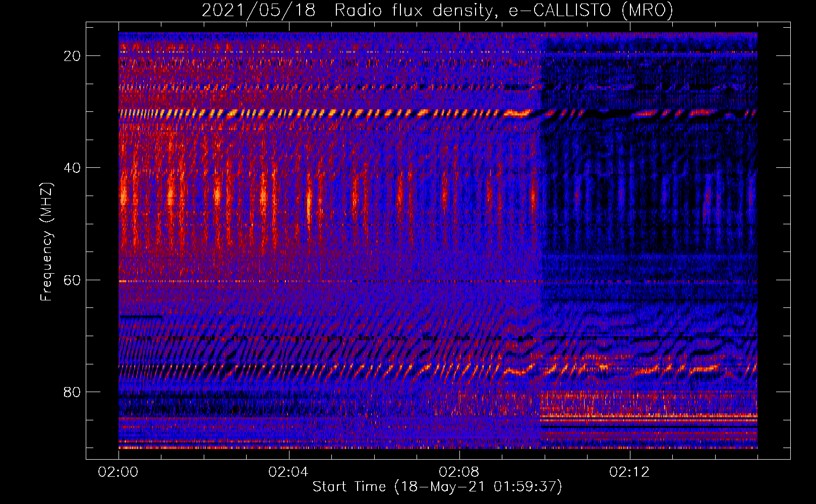The height and width of the screenshot is (504, 816).
Task: Click the frequency tick label "60"
Action: tap(72, 280)
